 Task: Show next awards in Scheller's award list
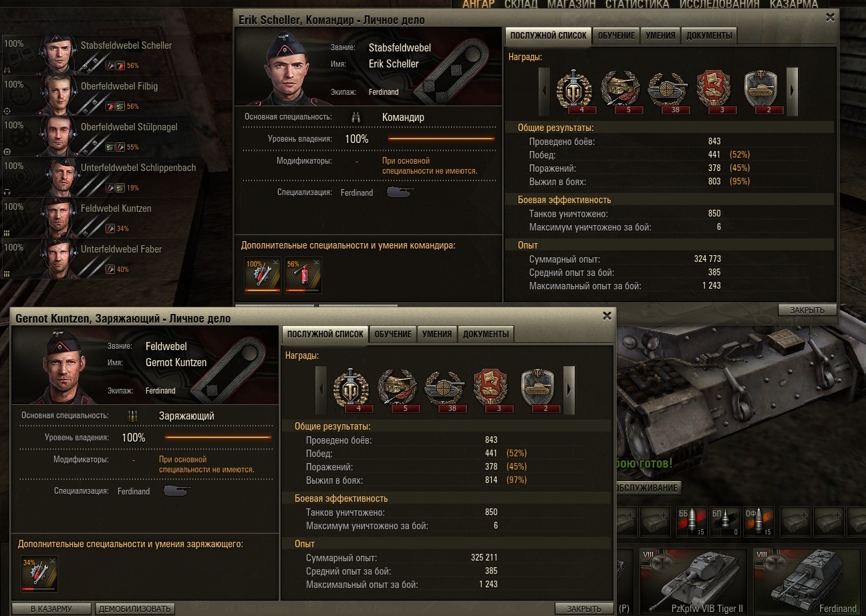tap(792, 90)
